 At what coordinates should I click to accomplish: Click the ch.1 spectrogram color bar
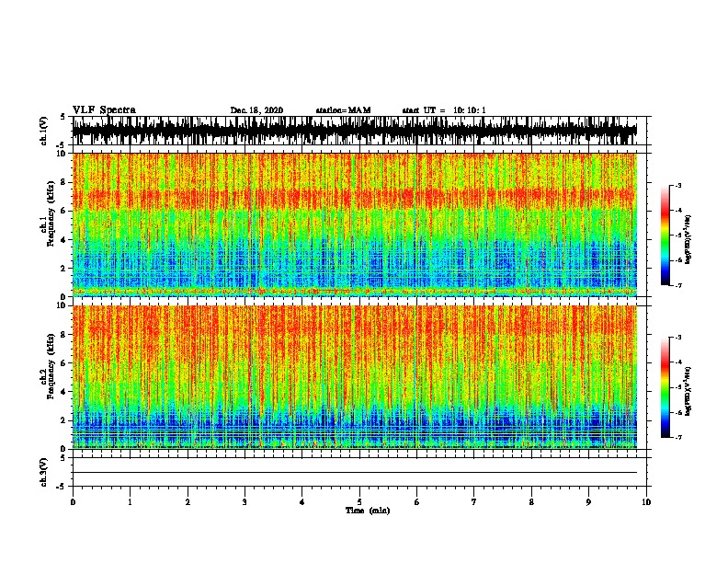pyautogui.click(x=665, y=236)
